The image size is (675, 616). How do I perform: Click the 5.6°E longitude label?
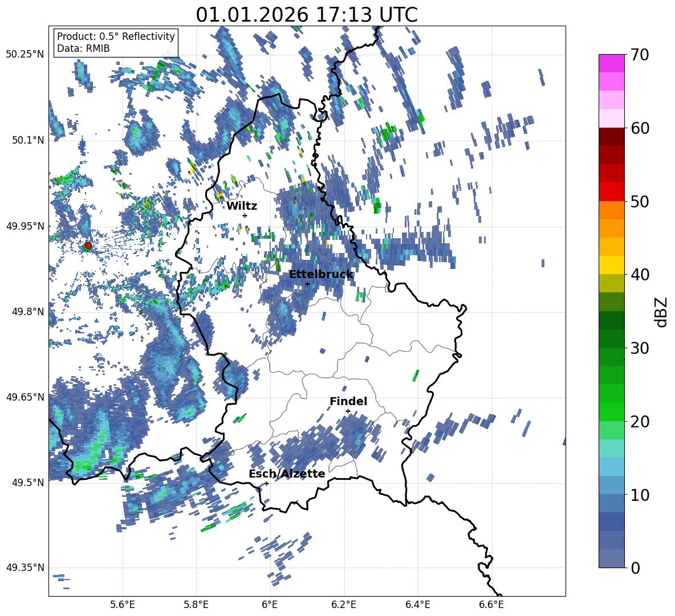tap(123, 605)
